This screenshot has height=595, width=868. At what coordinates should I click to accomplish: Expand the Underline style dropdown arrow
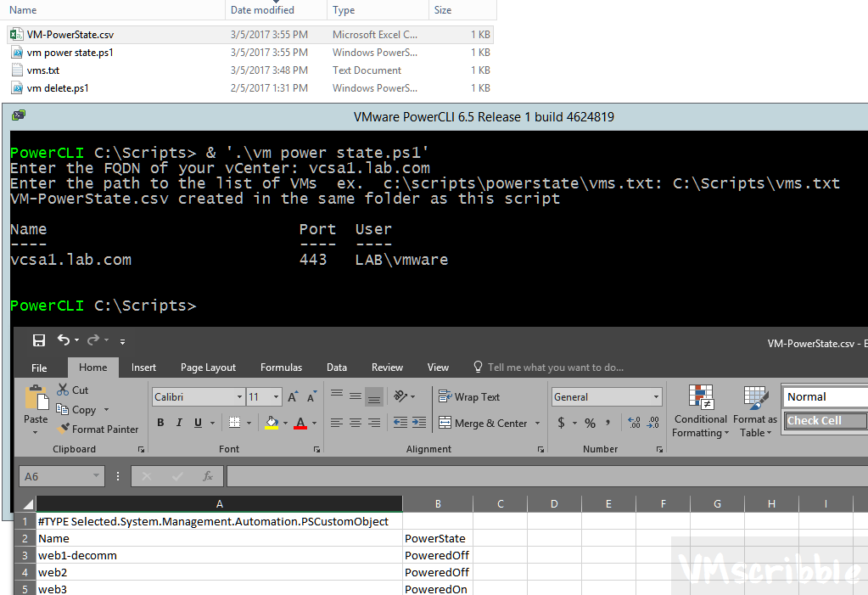coord(212,424)
